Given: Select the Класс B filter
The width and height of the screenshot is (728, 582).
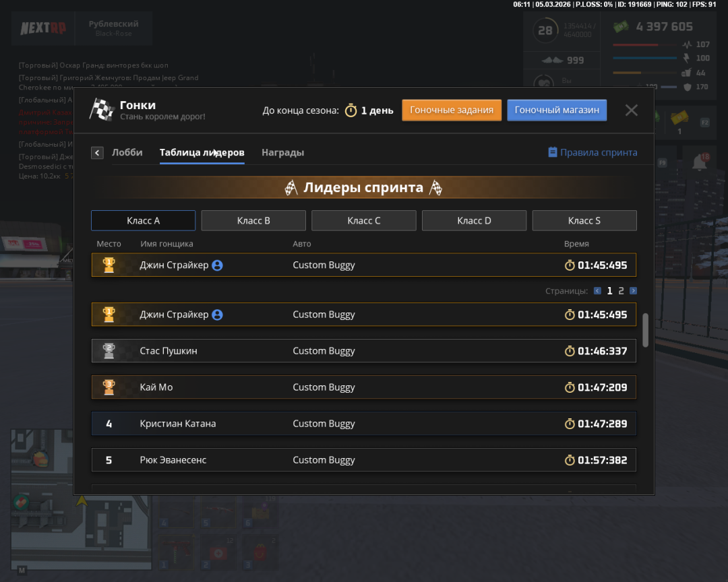Looking at the screenshot, I should [x=253, y=220].
